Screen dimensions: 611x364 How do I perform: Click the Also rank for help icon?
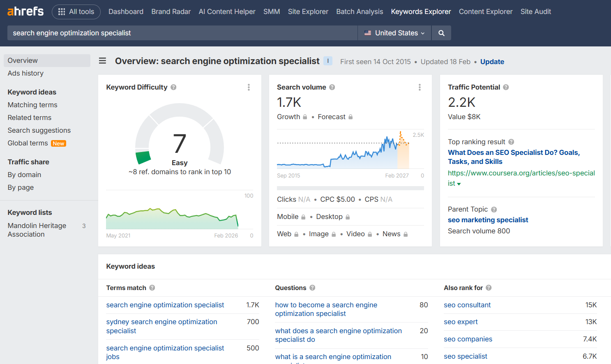pos(489,288)
